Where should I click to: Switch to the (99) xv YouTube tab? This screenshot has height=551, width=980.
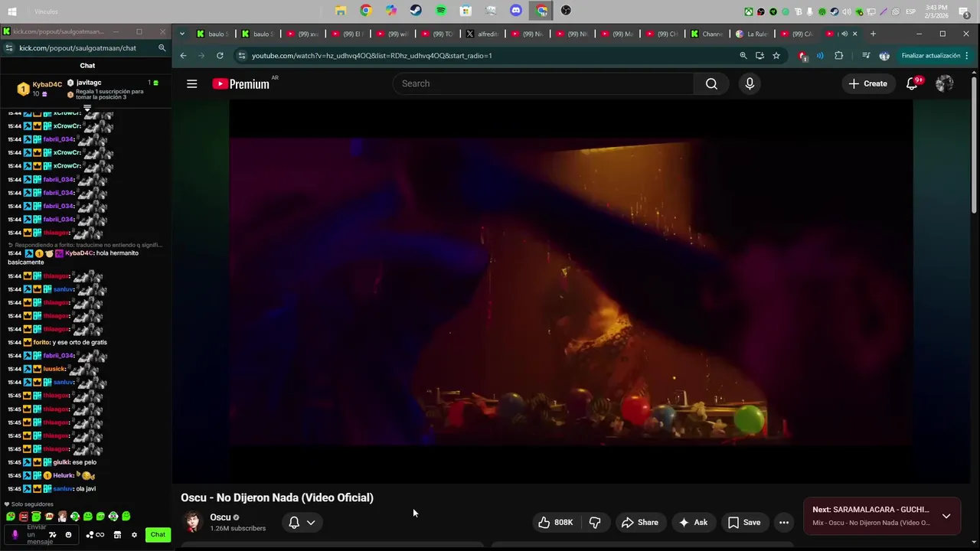click(x=304, y=34)
